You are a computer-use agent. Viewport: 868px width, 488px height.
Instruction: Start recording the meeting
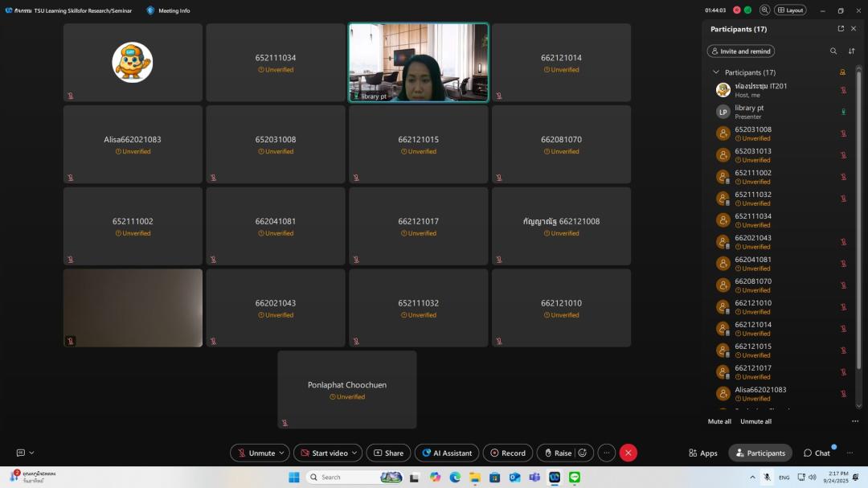tap(508, 453)
